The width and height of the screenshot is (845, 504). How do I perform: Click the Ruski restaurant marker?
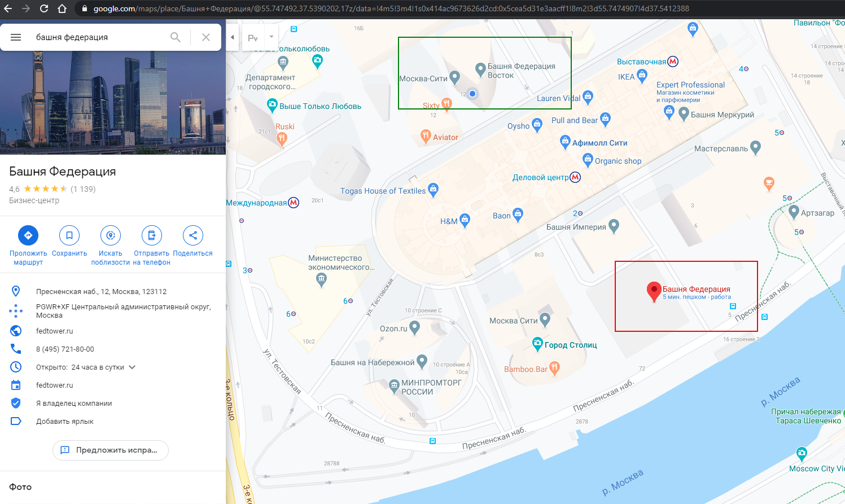point(282,138)
